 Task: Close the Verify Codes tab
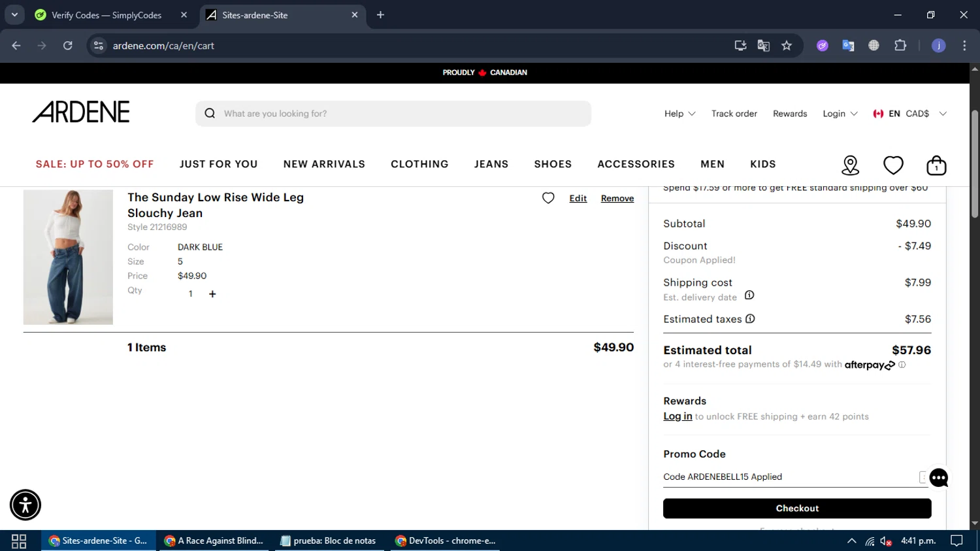(184, 15)
